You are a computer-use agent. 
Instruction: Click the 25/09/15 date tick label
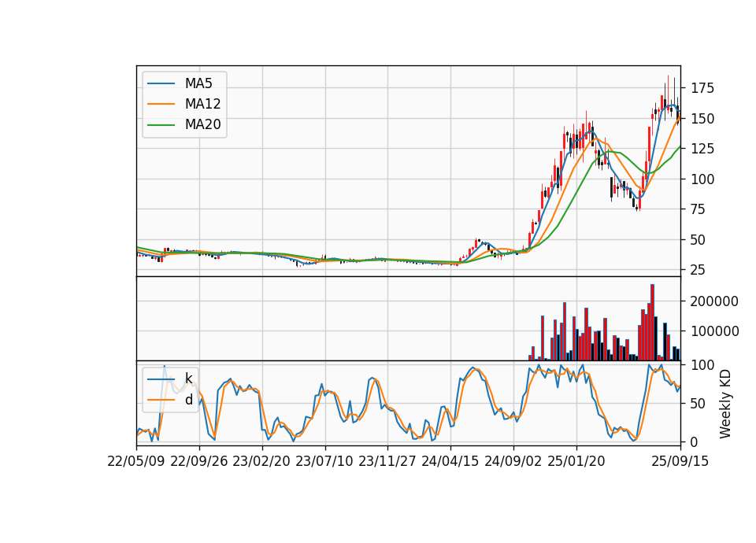point(680,461)
